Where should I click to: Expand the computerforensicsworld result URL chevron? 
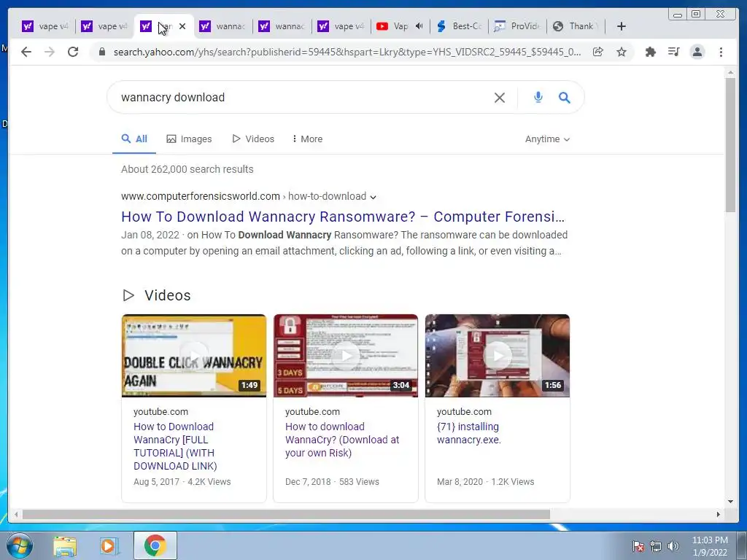(373, 197)
